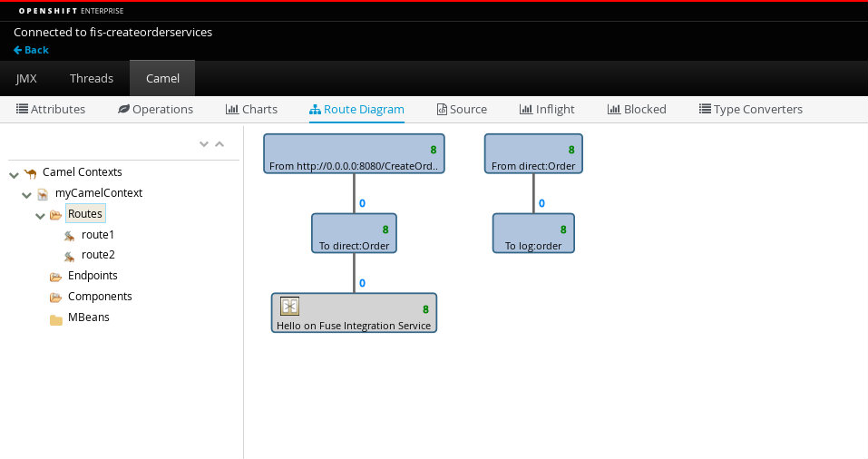Click the green 8 in To direct:Order node
This screenshot has height=459, width=868.
pos(385,229)
